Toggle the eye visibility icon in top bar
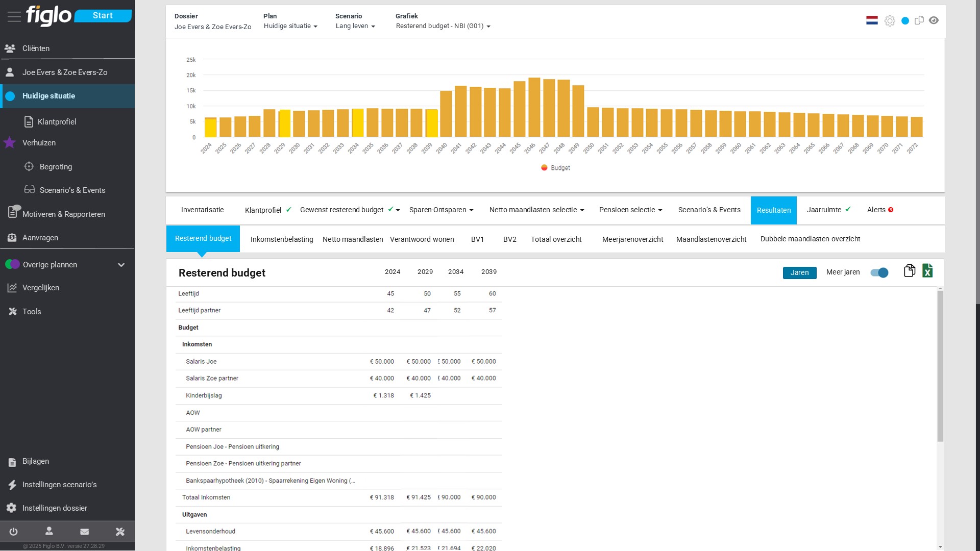980x551 pixels. tap(934, 20)
